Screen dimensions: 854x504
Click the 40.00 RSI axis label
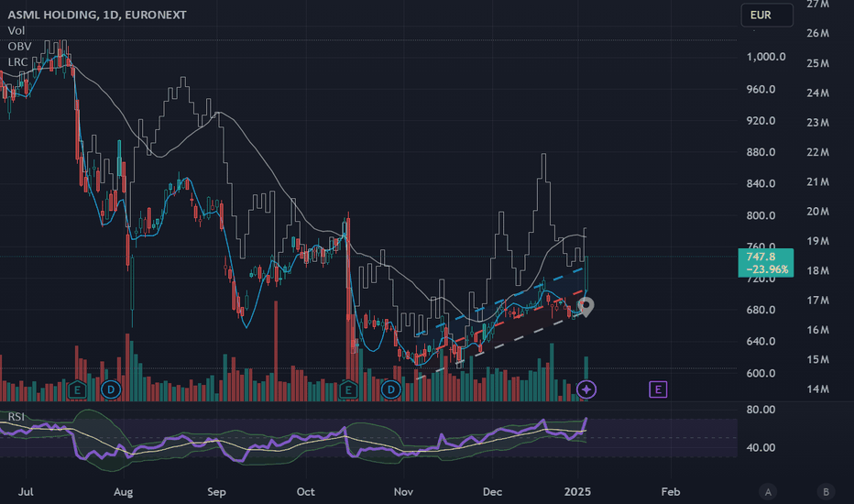pos(761,447)
